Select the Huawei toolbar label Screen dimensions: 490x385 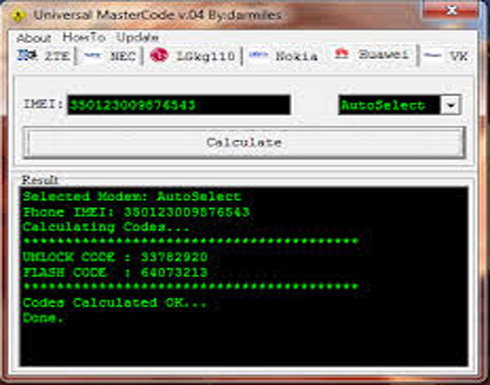383,54
